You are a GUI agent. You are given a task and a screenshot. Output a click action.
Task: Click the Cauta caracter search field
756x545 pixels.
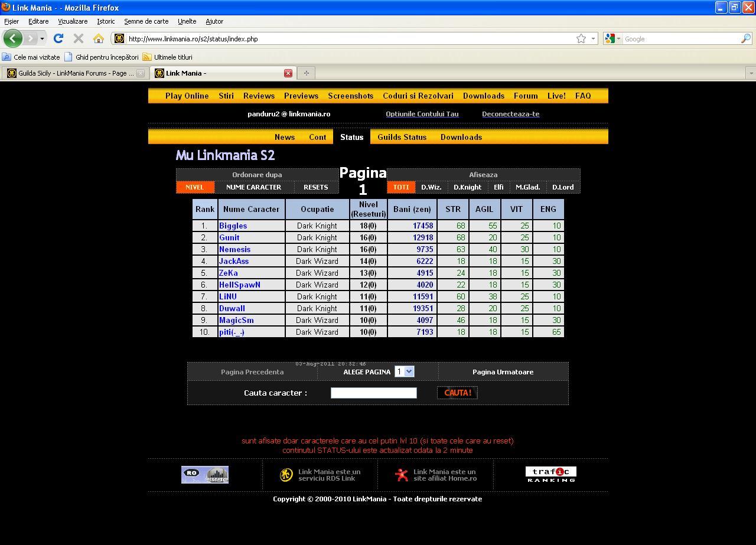click(374, 393)
